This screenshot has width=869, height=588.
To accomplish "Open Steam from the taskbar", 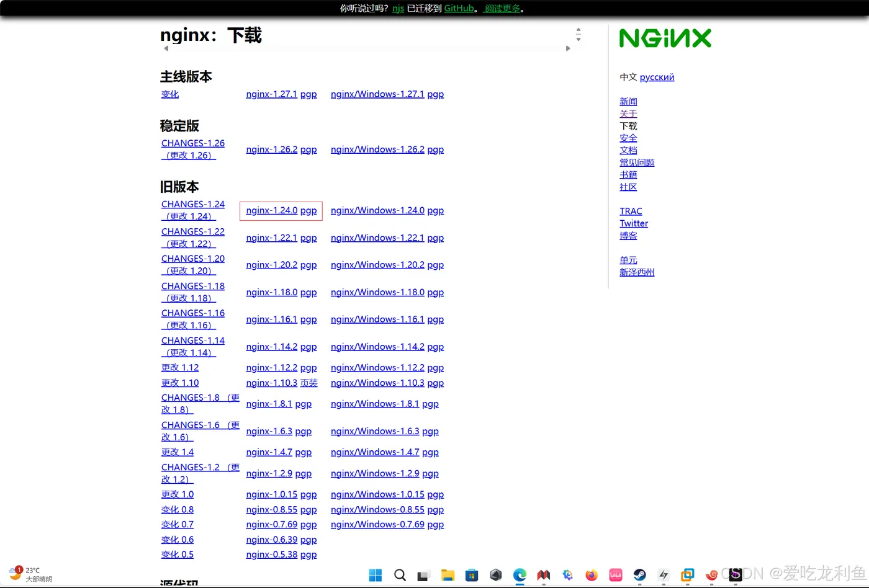I will 639,575.
